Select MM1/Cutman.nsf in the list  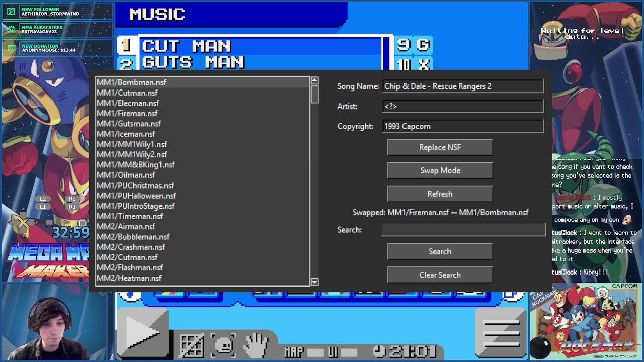[203, 93]
